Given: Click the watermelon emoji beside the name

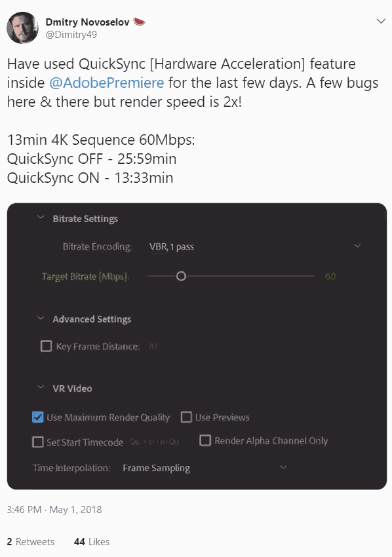Looking at the screenshot, I should coord(140,22).
